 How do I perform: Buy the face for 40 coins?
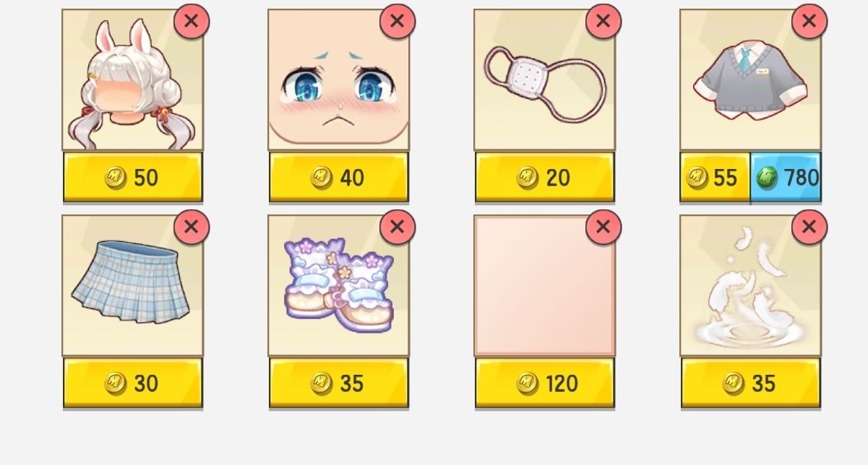tap(339, 177)
